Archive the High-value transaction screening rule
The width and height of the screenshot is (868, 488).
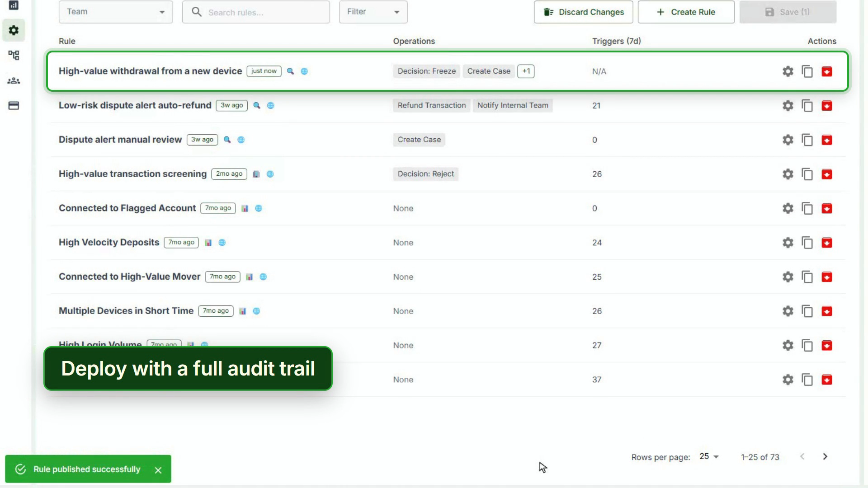pyautogui.click(x=826, y=174)
